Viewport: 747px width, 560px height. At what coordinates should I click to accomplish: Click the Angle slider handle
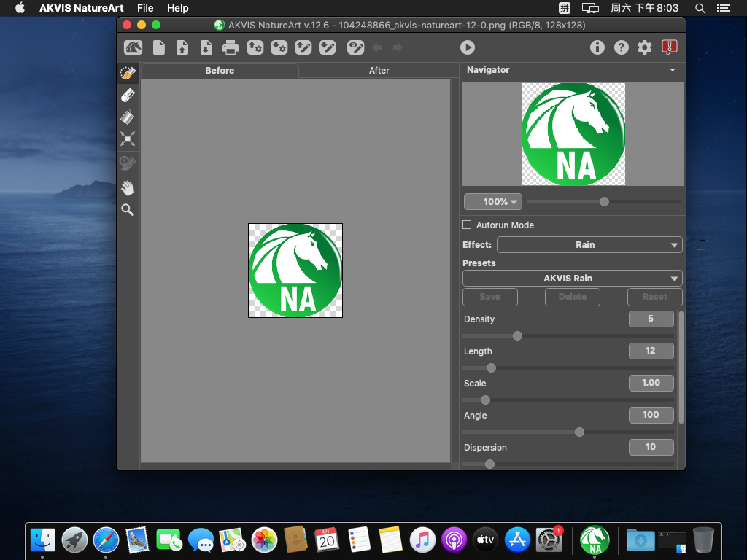(579, 432)
